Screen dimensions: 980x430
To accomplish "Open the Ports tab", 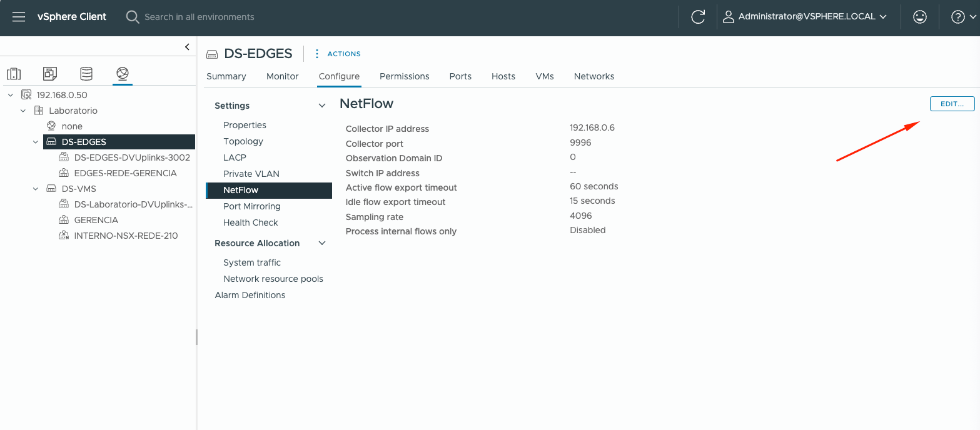I will click(460, 76).
